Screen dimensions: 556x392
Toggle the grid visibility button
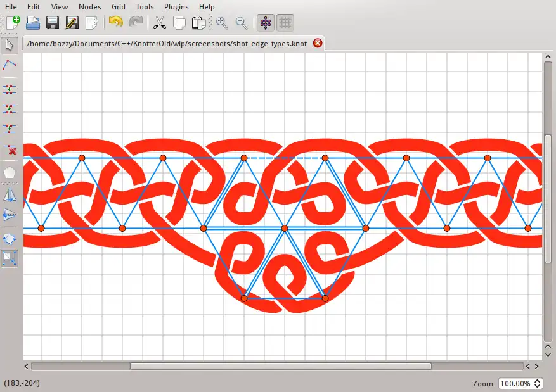(285, 23)
